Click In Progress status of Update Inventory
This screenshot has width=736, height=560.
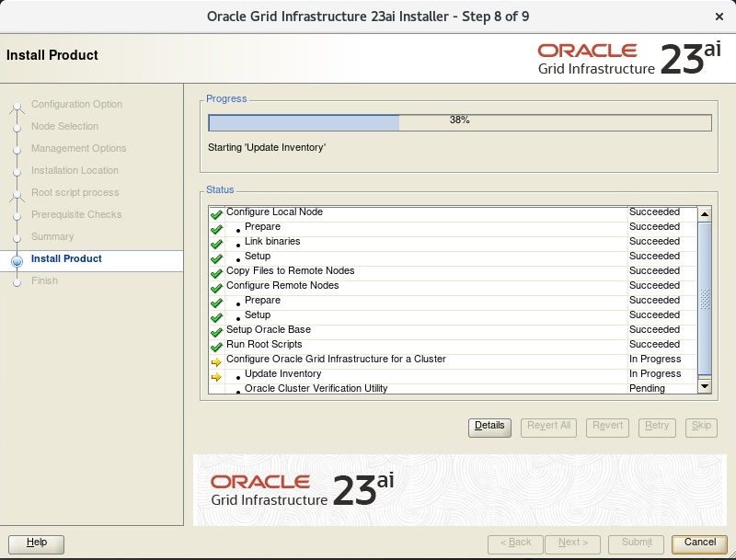pyautogui.click(x=655, y=374)
